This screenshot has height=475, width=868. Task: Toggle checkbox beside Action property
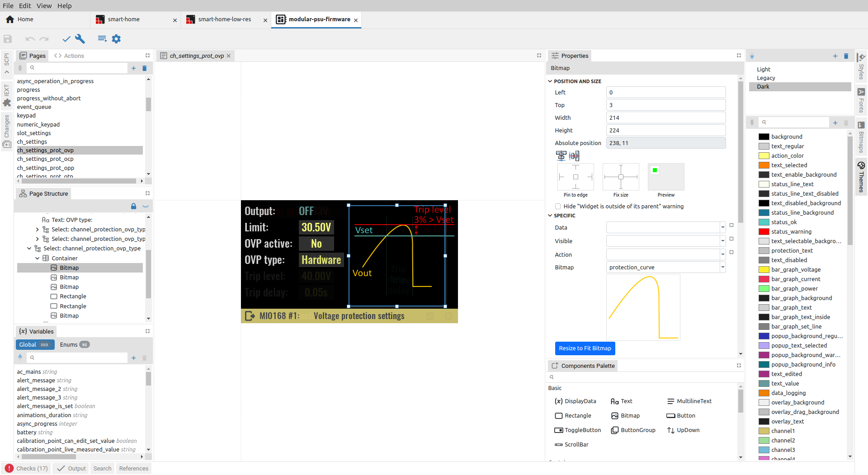click(x=731, y=252)
